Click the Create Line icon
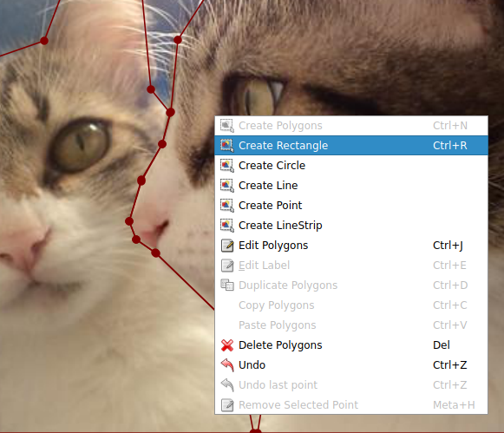This screenshot has height=433, width=504. point(227,185)
